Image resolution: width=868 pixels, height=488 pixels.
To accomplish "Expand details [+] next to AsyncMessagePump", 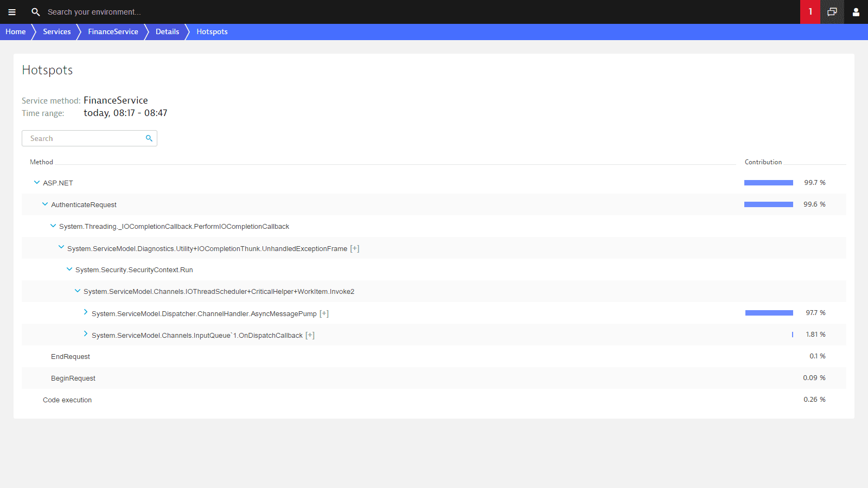I will (x=324, y=313).
